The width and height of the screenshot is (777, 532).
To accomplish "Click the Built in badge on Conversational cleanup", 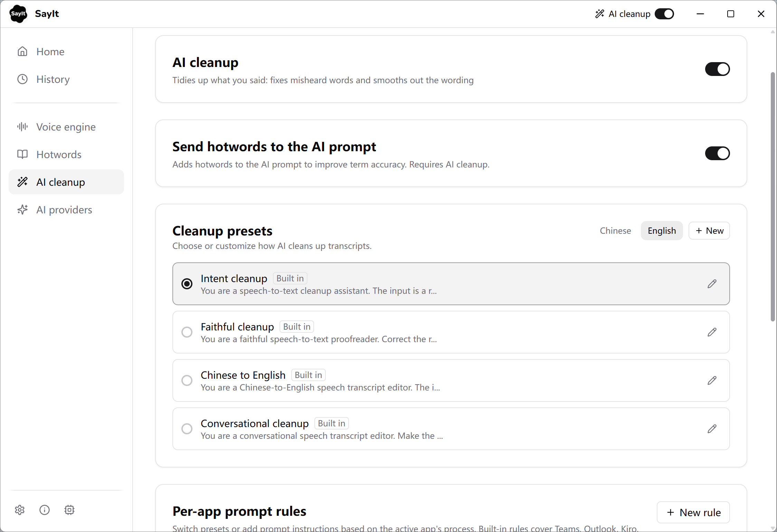I will point(331,423).
